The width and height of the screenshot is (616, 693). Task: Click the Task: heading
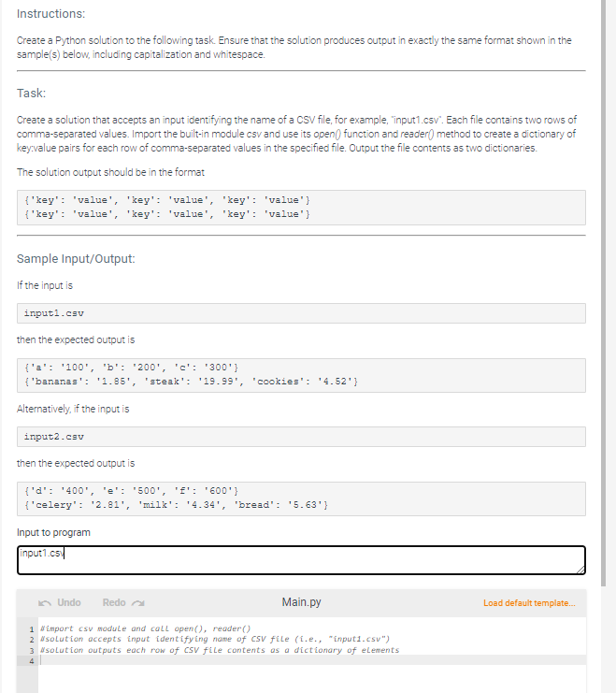point(32,94)
